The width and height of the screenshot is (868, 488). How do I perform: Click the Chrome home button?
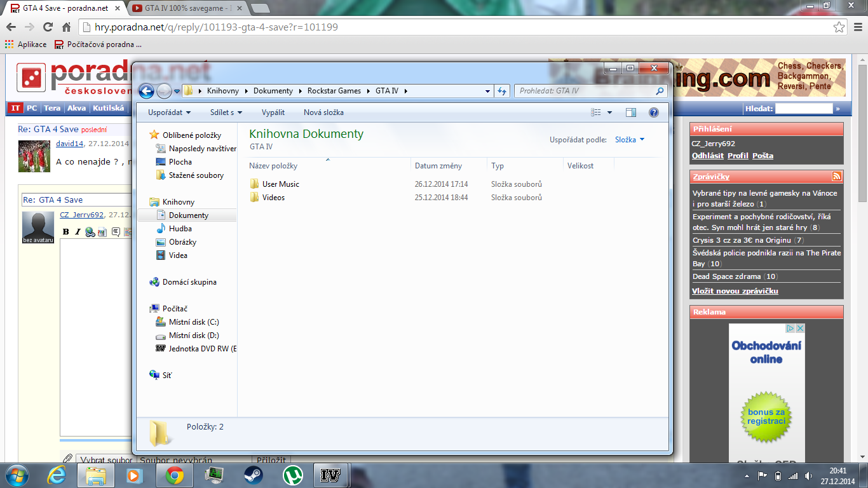coord(66,27)
